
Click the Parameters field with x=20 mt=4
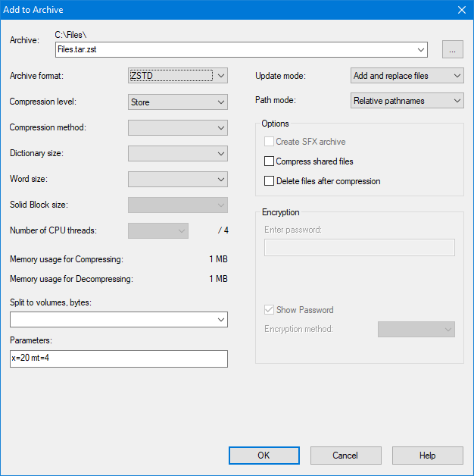[x=119, y=359]
